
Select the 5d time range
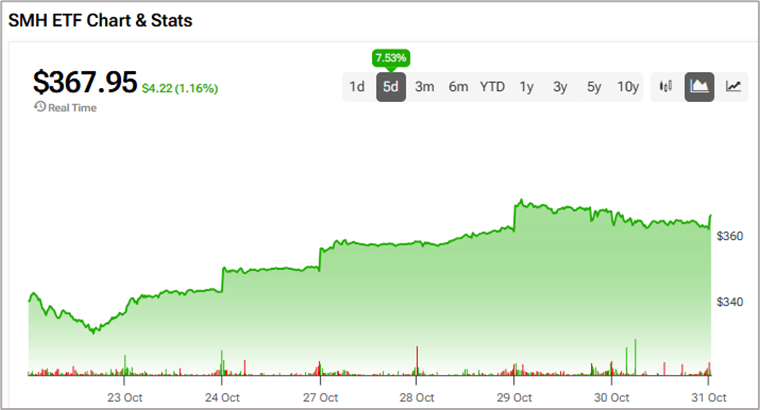click(391, 87)
